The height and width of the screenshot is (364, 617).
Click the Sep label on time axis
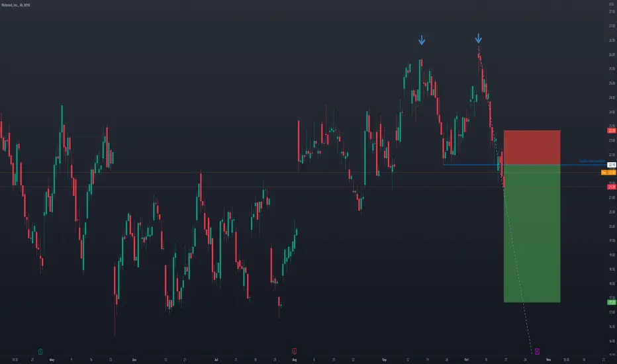point(385,359)
